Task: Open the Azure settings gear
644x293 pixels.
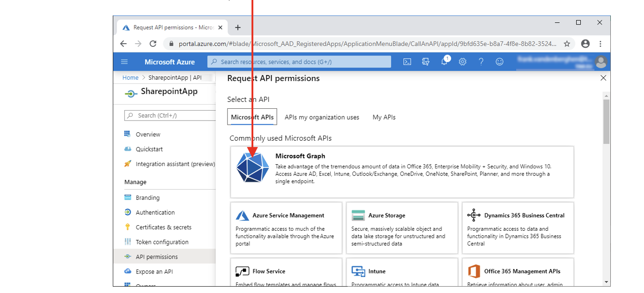Action: coord(463,62)
